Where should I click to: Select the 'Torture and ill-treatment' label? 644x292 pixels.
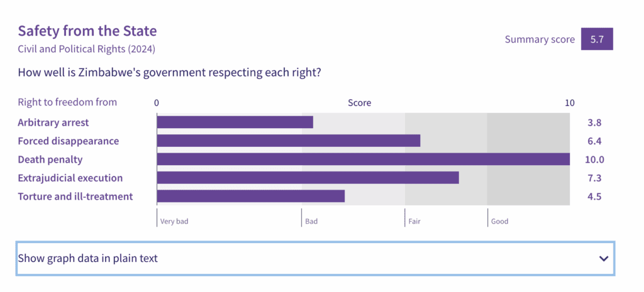75,197
